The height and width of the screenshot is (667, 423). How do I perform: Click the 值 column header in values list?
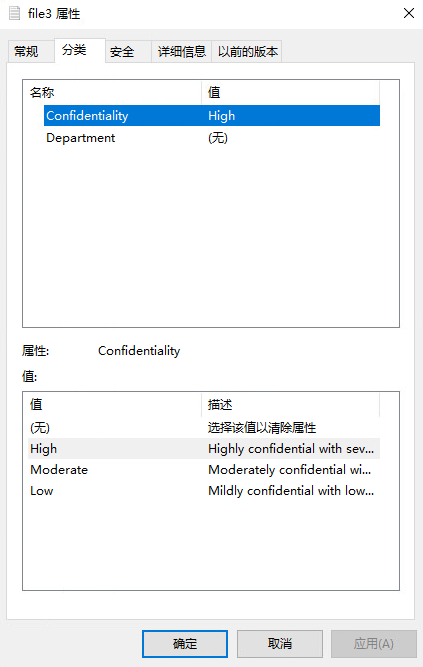pos(112,405)
